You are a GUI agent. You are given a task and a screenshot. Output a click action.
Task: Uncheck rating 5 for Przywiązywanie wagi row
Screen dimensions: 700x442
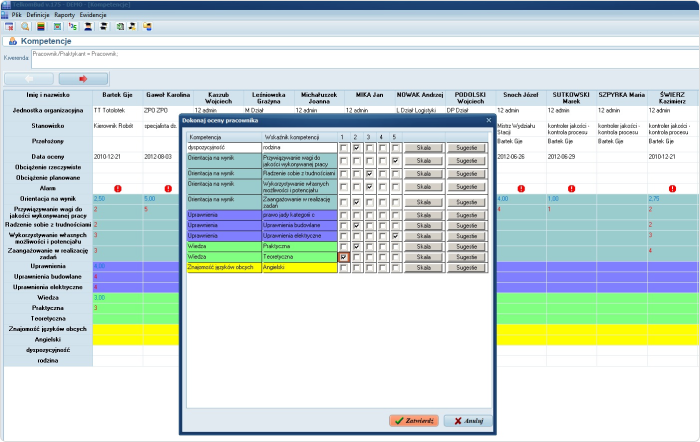[x=396, y=161]
